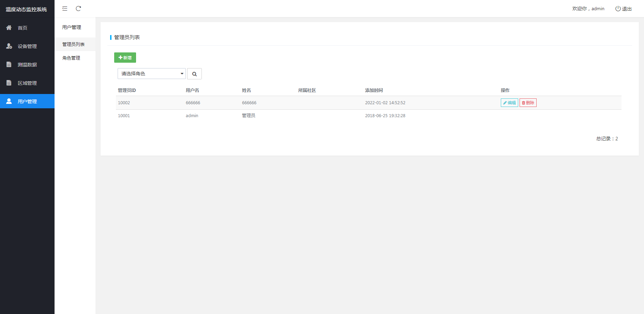This screenshot has height=314, width=644.
Task: Click the 用户管理 sidebar item
Action: 27,101
